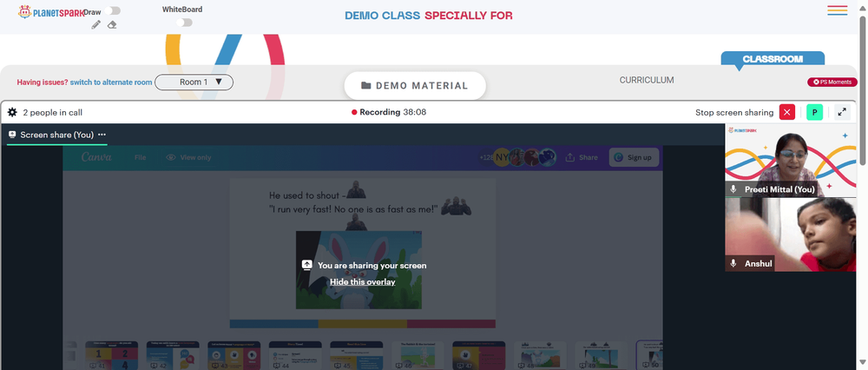868x370 pixels.
Task: Open the hamburger menu
Action: (x=838, y=10)
